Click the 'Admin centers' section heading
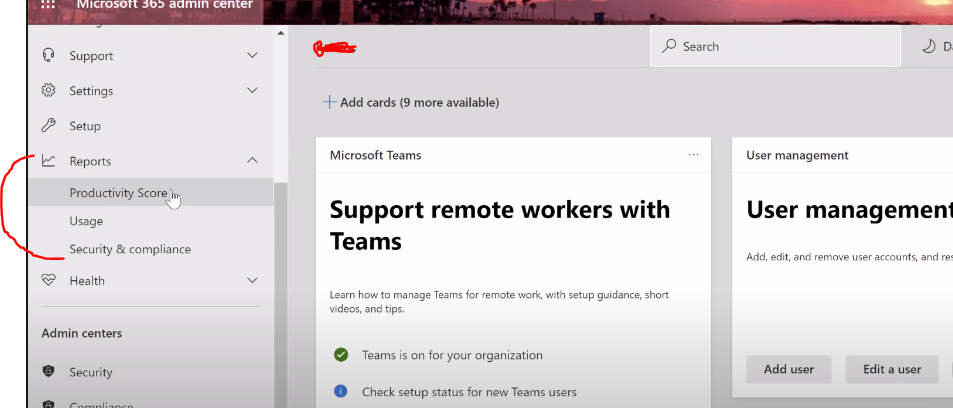The height and width of the screenshot is (408, 953). [x=81, y=333]
